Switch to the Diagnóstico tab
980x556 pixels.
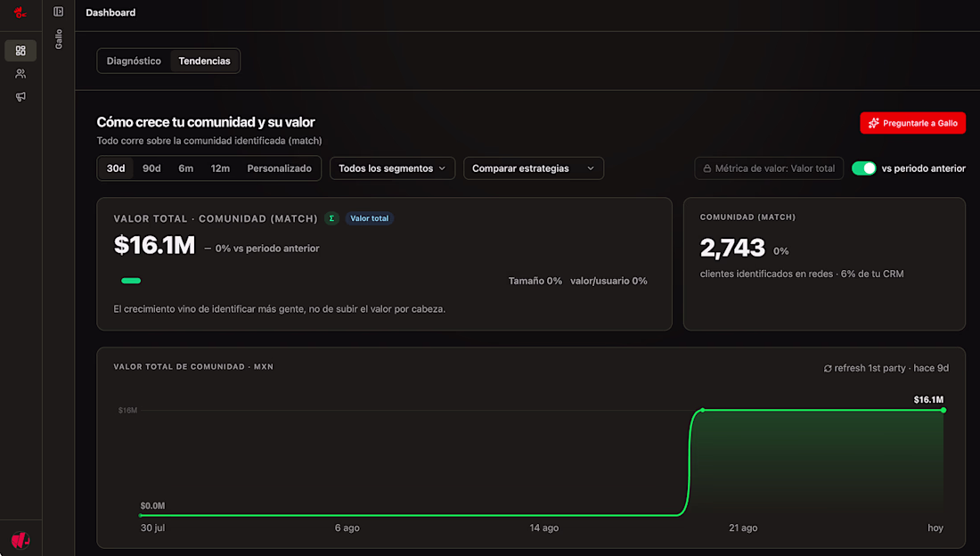point(134,61)
